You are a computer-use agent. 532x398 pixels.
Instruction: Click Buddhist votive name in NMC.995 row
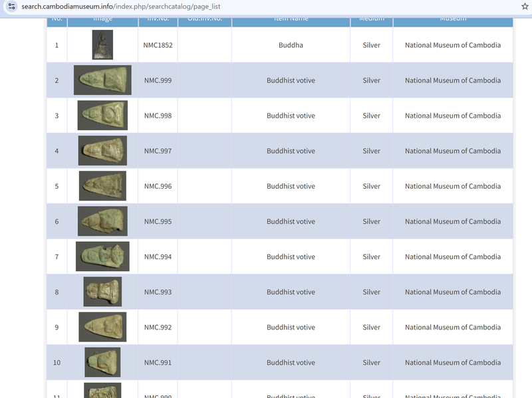click(x=291, y=221)
